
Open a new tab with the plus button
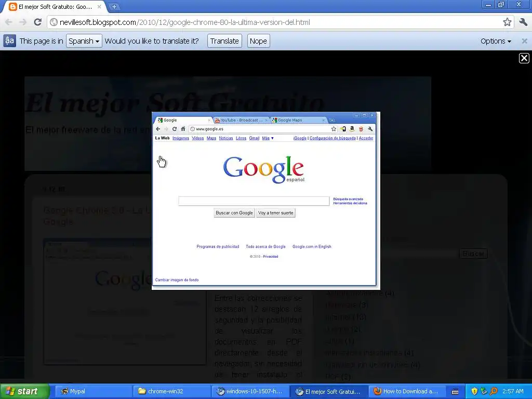(x=114, y=7)
